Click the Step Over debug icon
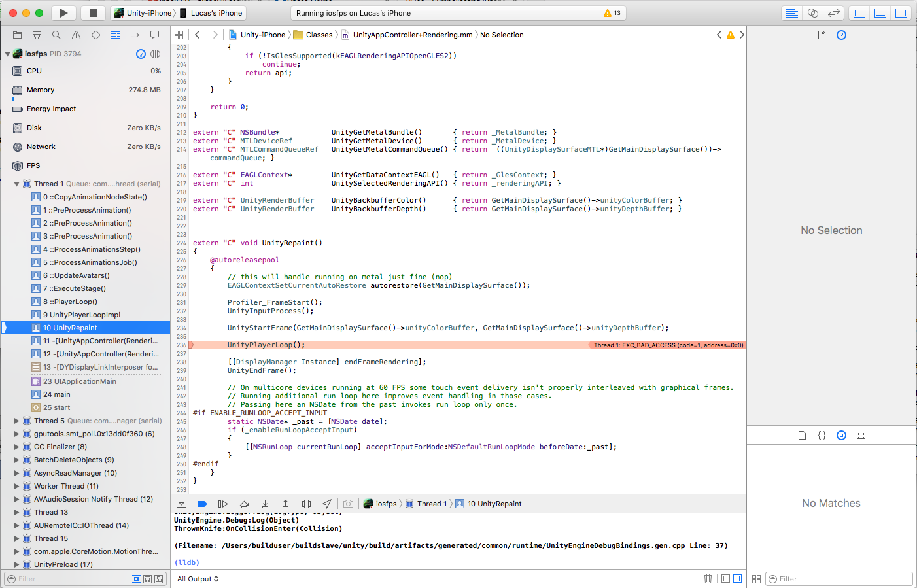 tap(244, 504)
